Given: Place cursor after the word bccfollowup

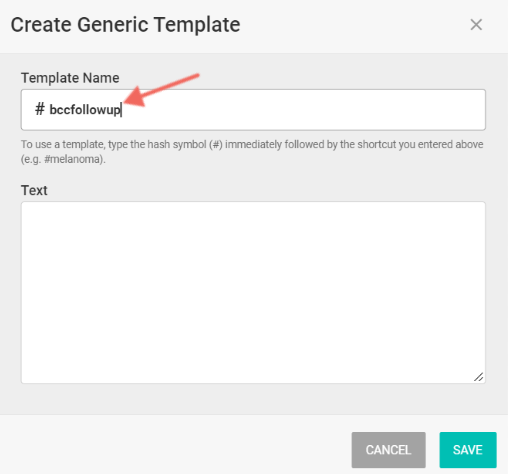Looking at the screenshot, I should click(122, 110).
